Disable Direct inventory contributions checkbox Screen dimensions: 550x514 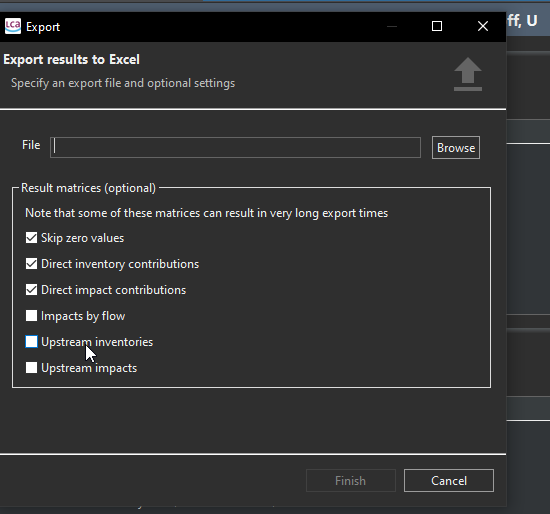point(32,264)
